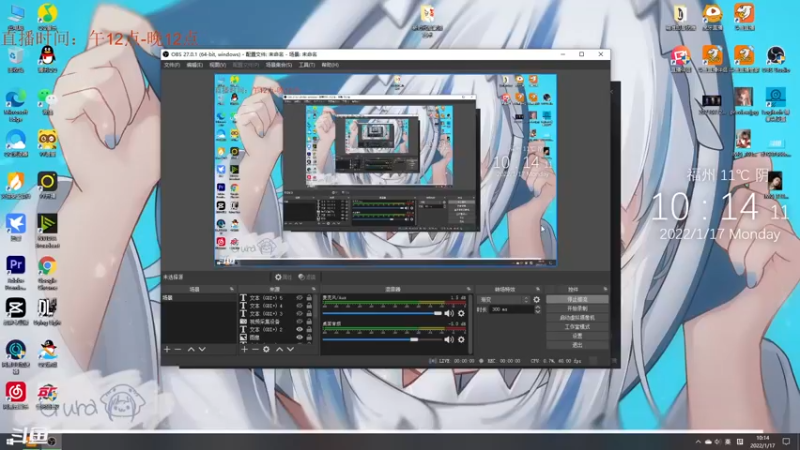This screenshot has height=450, width=800.
Task: Click the 时长 300 ms input field
Action: 511,309
